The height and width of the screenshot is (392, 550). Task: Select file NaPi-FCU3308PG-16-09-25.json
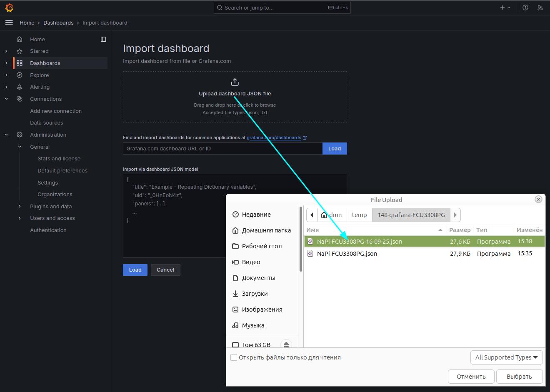pos(425,242)
